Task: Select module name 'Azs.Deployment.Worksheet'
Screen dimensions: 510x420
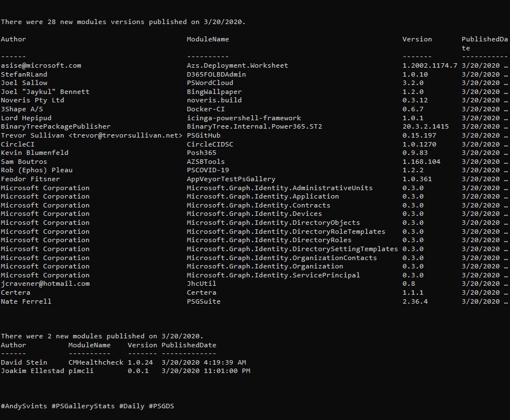Action: click(237, 65)
